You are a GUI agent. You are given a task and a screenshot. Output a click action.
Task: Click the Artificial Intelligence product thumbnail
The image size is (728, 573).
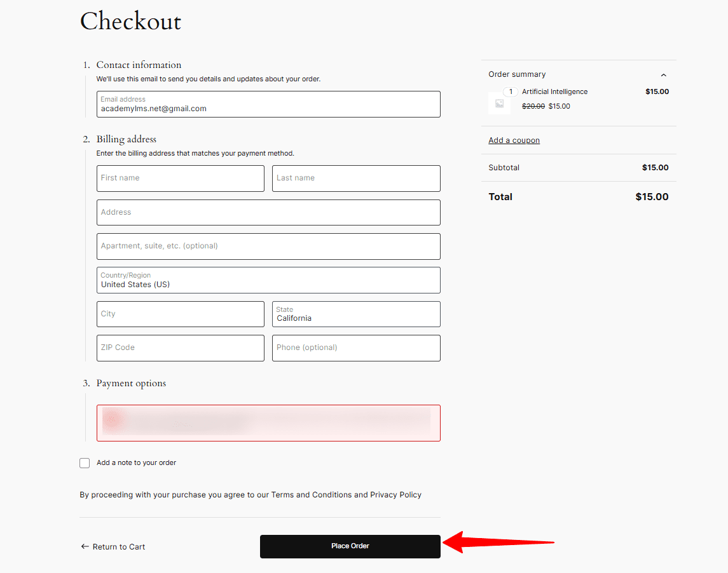click(499, 104)
